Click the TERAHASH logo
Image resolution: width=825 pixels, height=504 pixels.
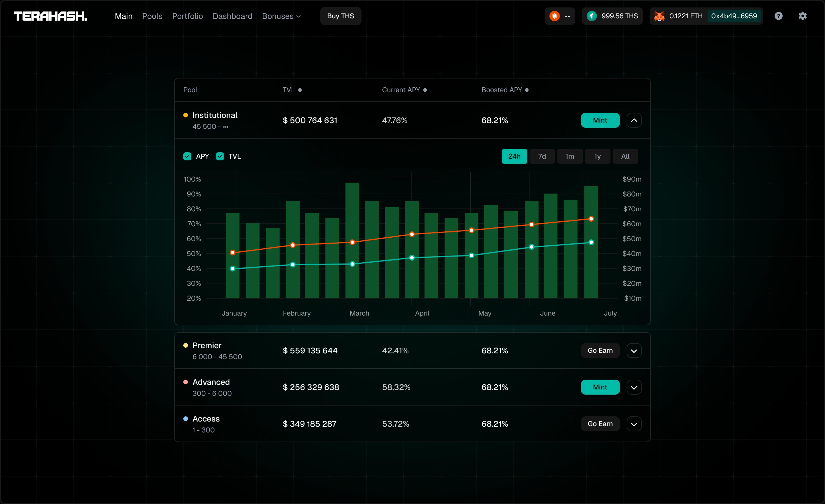click(x=50, y=16)
